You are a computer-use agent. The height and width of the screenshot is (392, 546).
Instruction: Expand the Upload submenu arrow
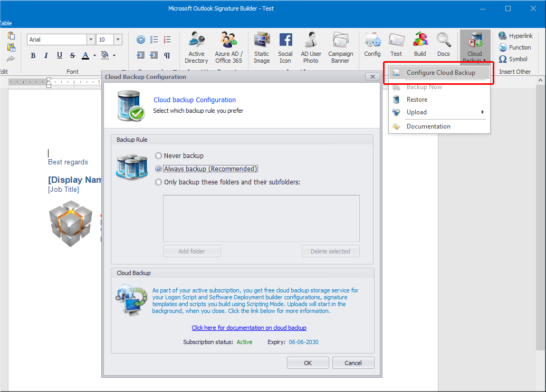[x=482, y=112]
